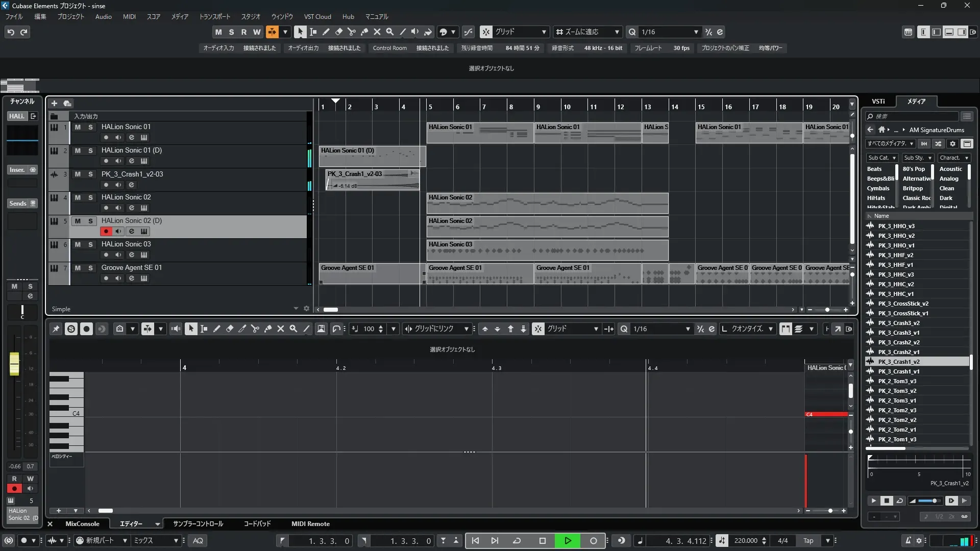Select the Zoom magnifier tool in main toolbar
980x551 pixels.
click(x=390, y=32)
